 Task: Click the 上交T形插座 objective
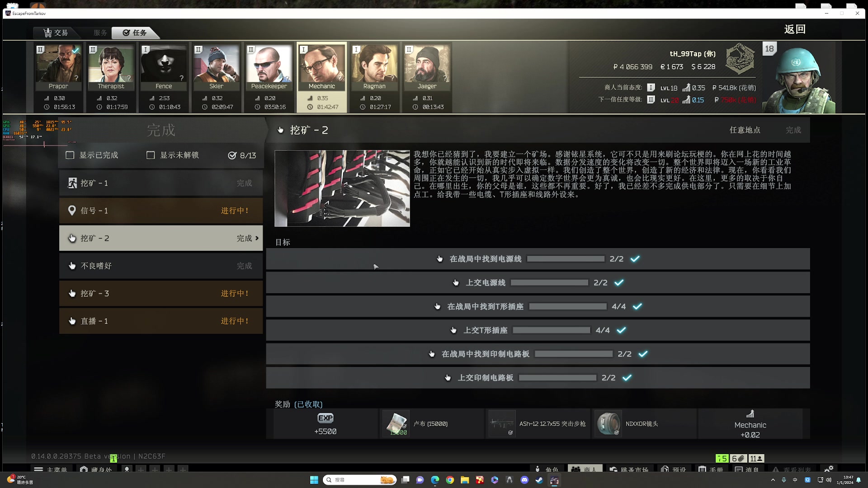pos(538,330)
